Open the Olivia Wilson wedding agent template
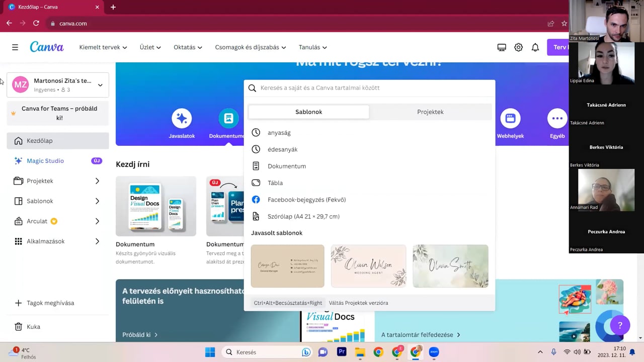This screenshot has height=362, width=644. (369, 266)
